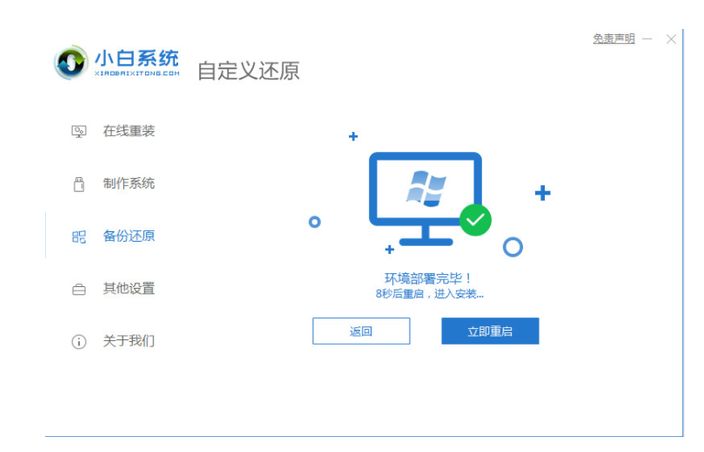
Task: Click the 备份还原 grid icon
Action: point(79,237)
